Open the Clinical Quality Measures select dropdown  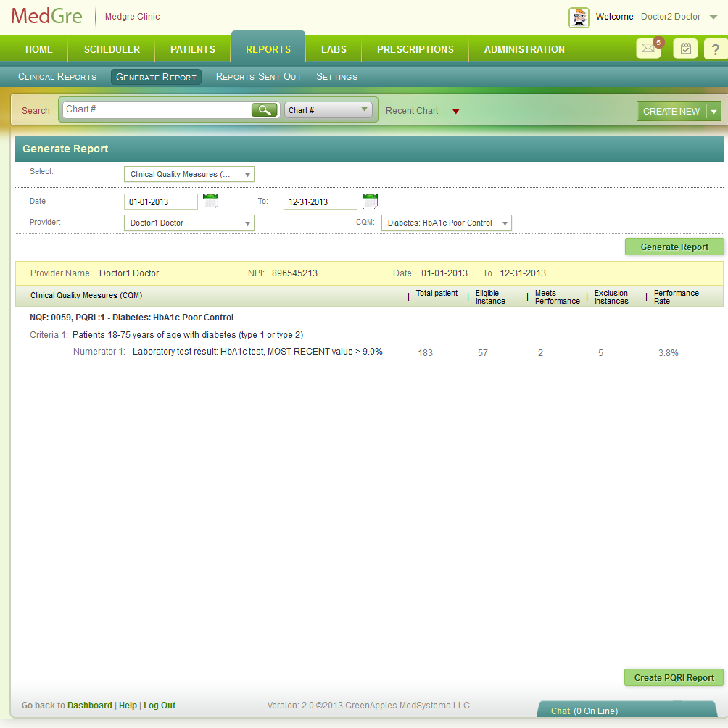(189, 174)
